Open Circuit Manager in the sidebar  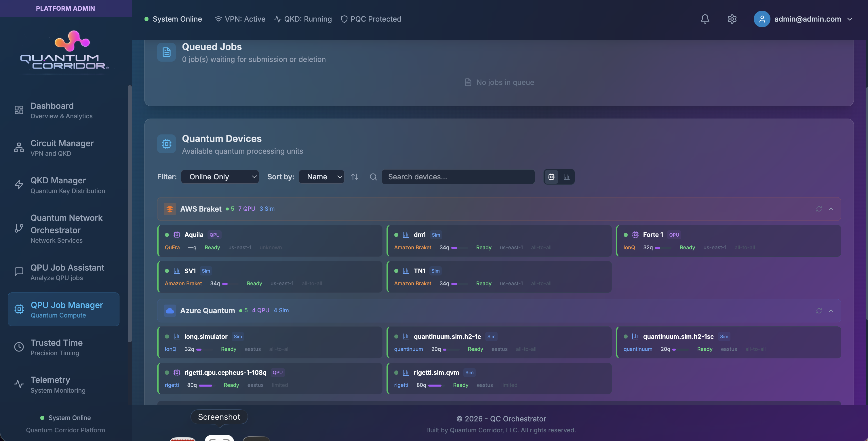[64, 148]
